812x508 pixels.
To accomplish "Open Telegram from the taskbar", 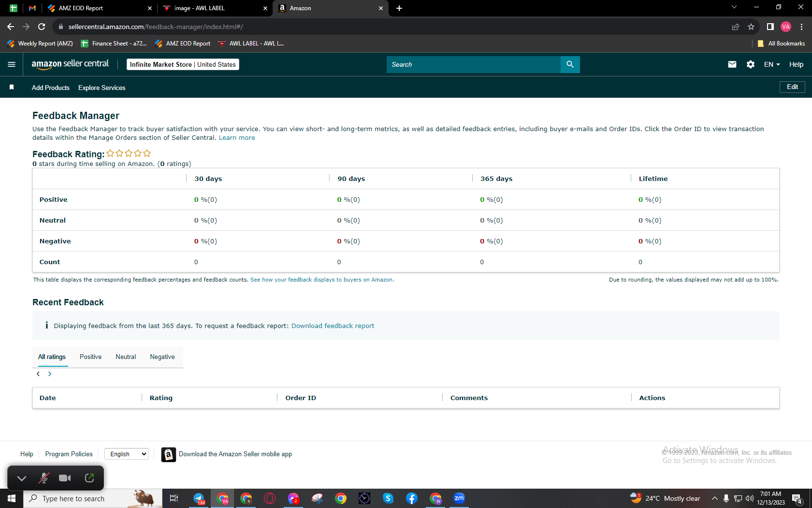I will [199, 498].
